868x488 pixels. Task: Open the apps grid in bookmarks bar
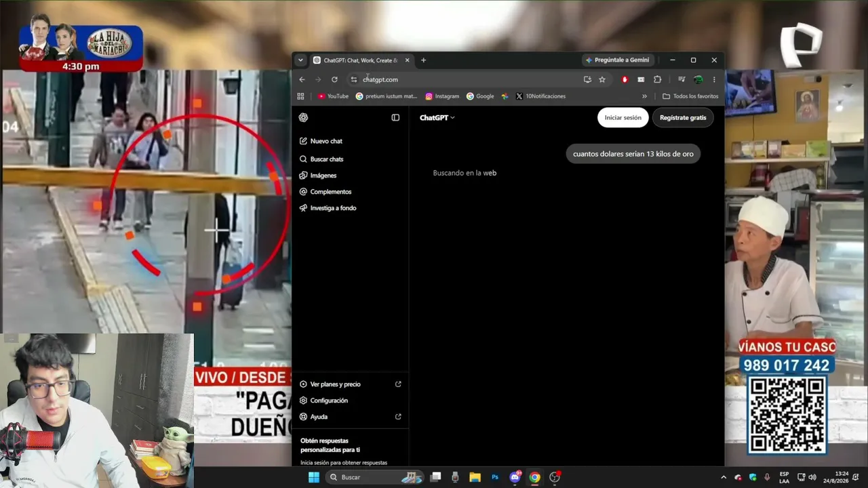click(300, 96)
